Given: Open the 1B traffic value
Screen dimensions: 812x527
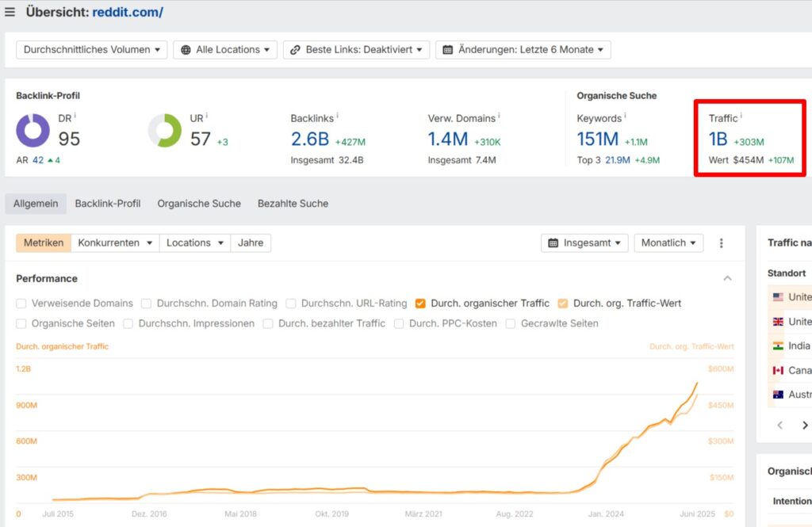Looking at the screenshot, I should pyautogui.click(x=718, y=139).
